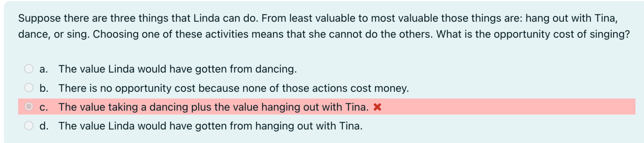Select radio button for answer a
The width and height of the screenshot is (644, 143).
click(29, 68)
